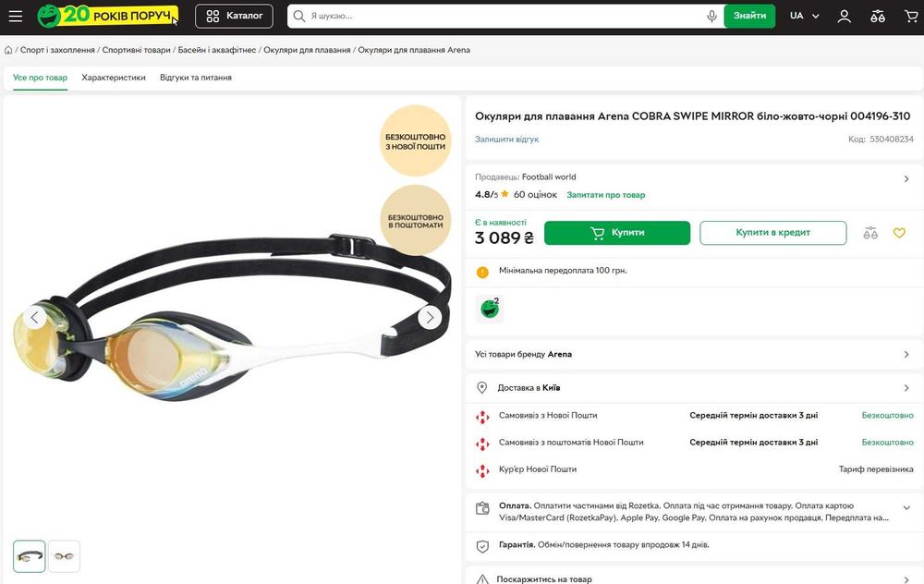Expand the payment options section
Image resolution: width=924 pixels, height=584 pixels.
[906, 508]
